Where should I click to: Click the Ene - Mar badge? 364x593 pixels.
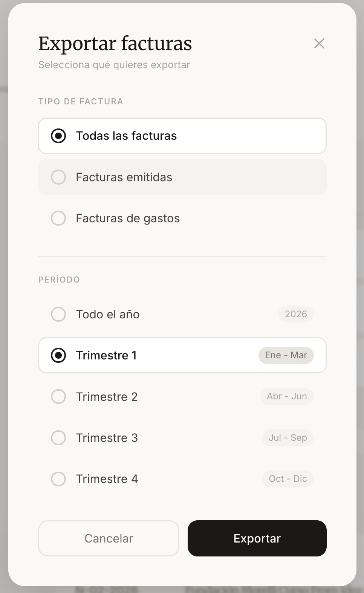point(286,355)
